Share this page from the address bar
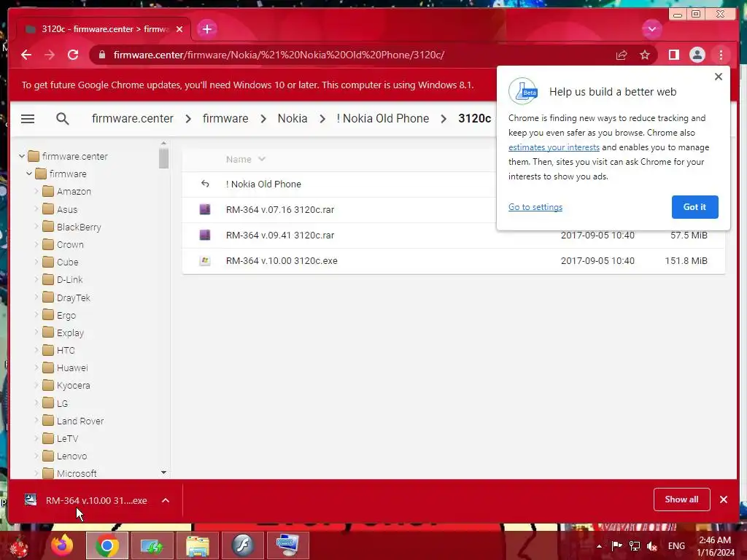The image size is (747, 560). click(x=622, y=55)
